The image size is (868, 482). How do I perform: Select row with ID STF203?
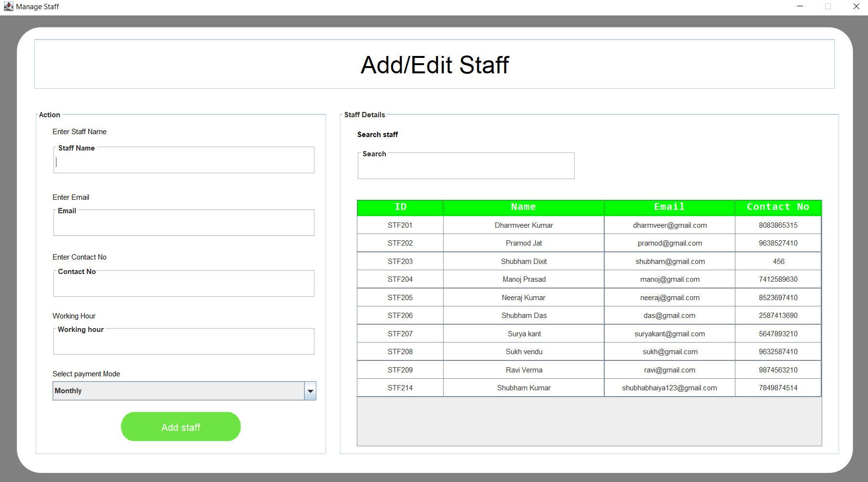click(400, 262)
